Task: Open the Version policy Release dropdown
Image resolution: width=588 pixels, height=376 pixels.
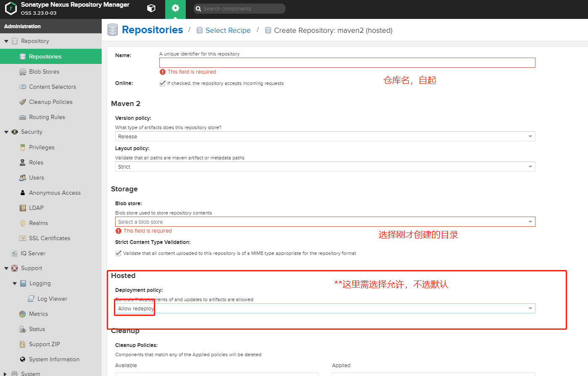Action: click(x=325, y=136)
